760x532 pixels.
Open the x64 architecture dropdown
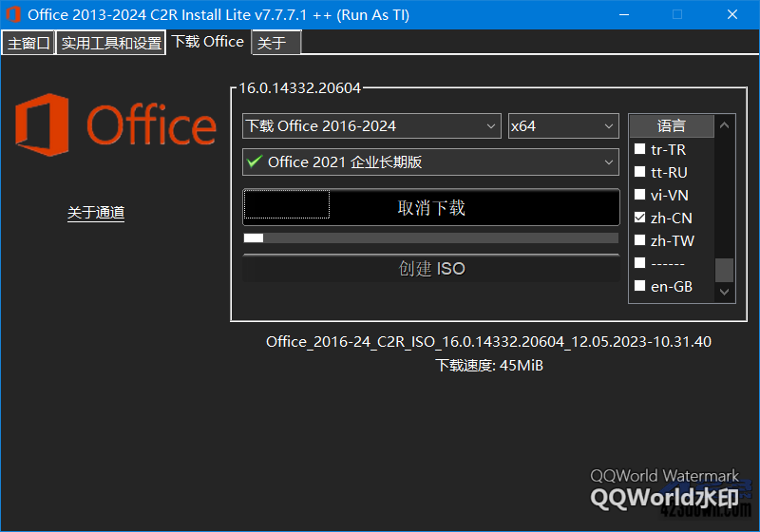pos(563,126)
